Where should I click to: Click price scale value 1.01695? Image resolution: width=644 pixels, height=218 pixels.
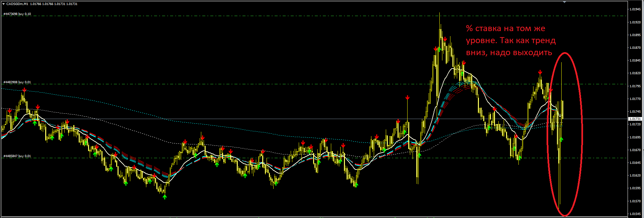click(635, 137)
